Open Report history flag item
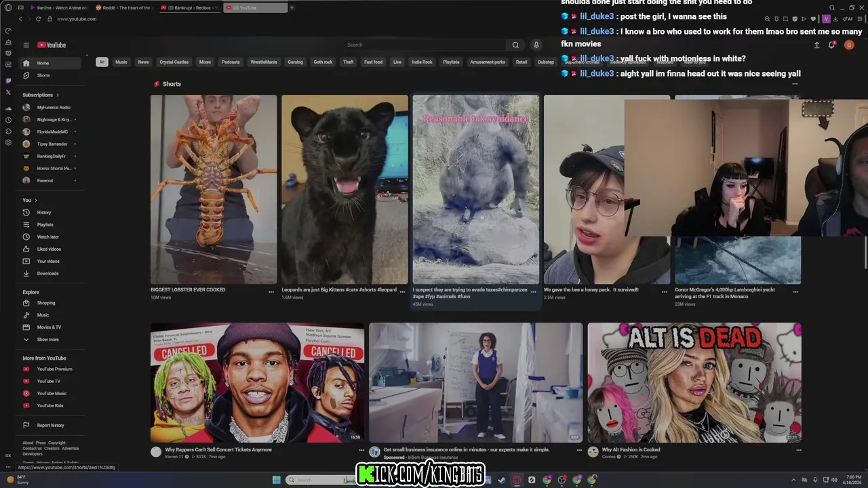 [x=50, y=425]
